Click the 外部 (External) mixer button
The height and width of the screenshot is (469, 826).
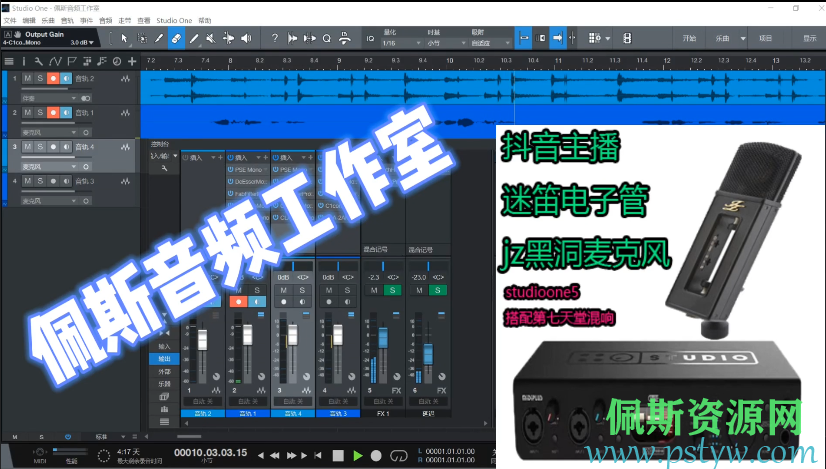tap(164, 372)
